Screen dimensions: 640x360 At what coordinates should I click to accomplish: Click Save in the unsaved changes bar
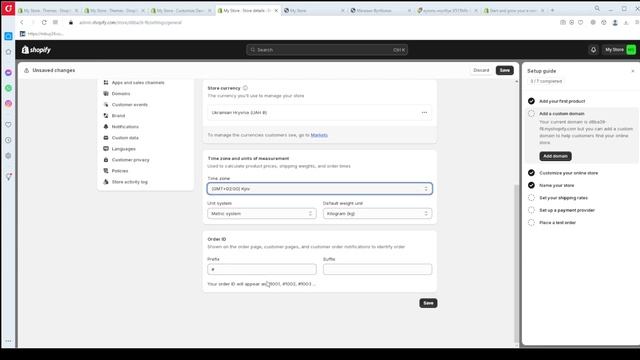click(x=505, y=70)
